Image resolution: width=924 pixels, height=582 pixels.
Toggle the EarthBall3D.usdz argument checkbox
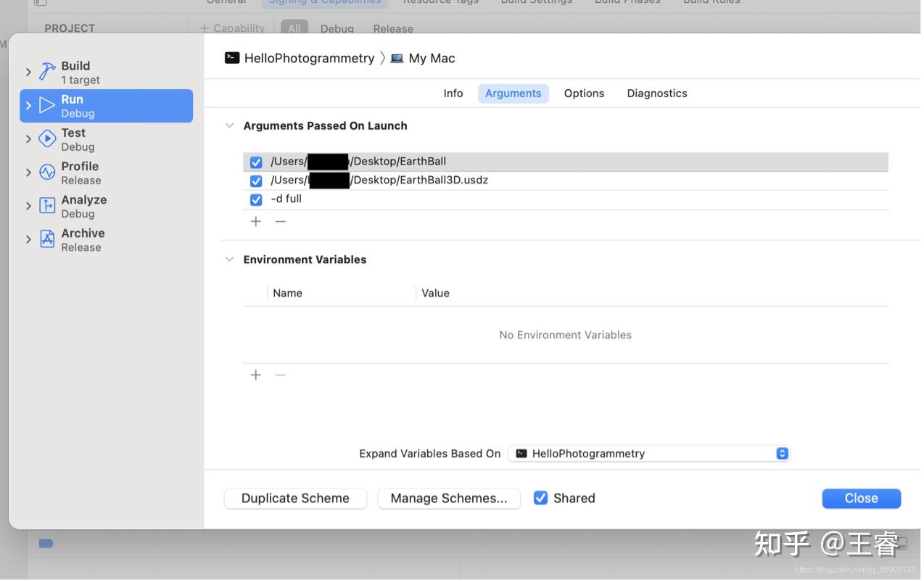pyautogui.click(x=256, y=180)
